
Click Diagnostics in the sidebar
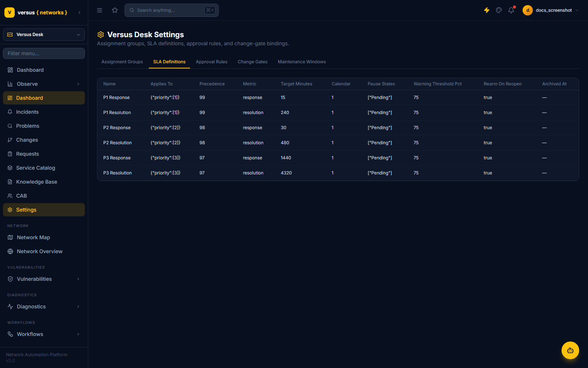point(44,307)
